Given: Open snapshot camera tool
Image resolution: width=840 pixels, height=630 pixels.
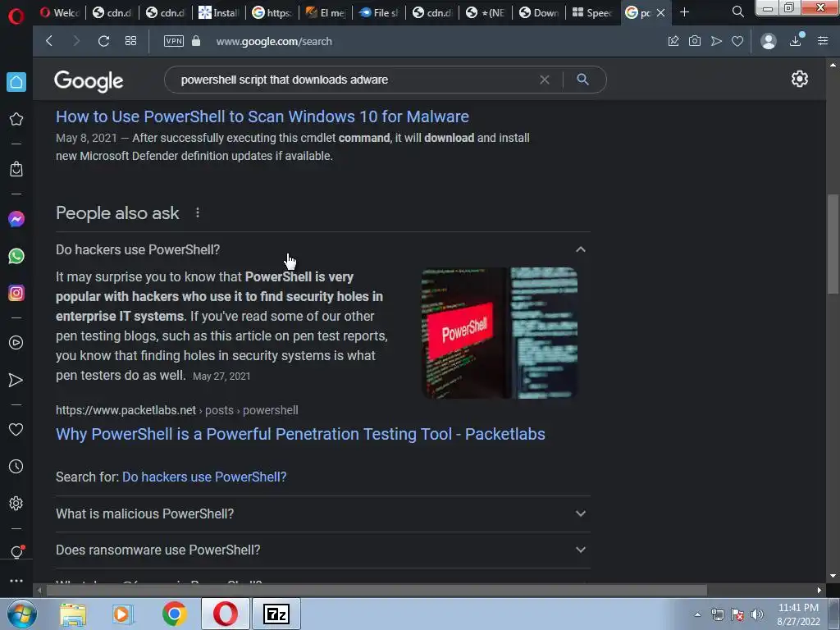Looking at the screenshot, I should tap(695, 41).
